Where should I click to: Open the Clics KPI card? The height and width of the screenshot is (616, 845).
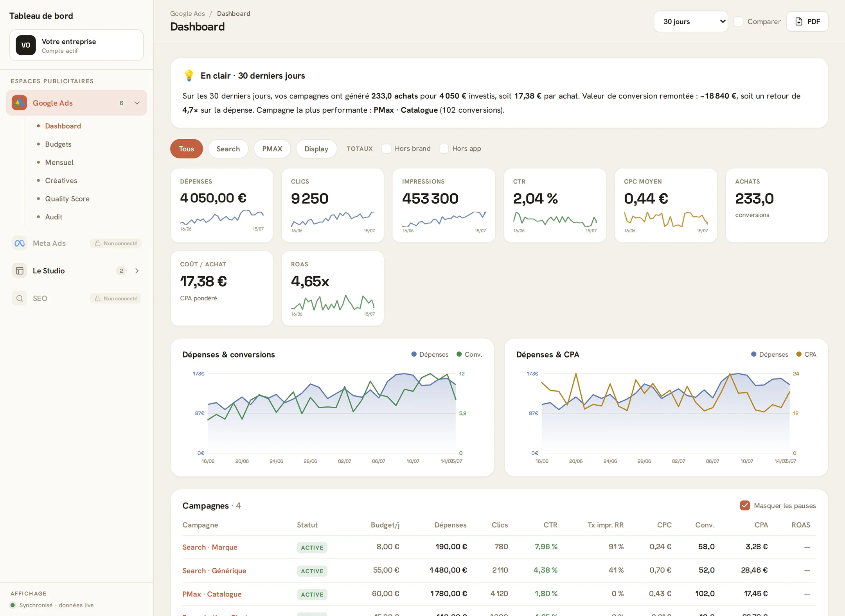[333, 205]
